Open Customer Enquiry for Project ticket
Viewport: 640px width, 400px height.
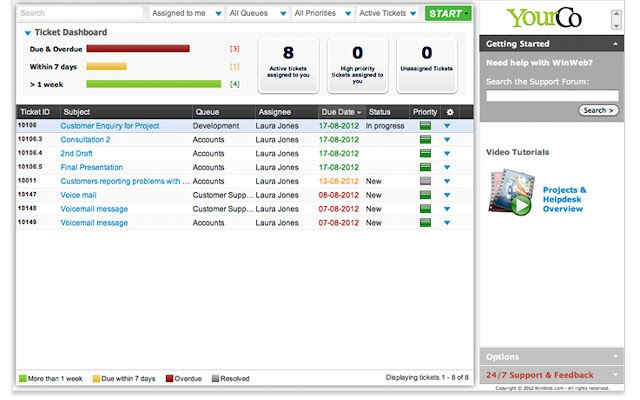click(x=110, y=126)
